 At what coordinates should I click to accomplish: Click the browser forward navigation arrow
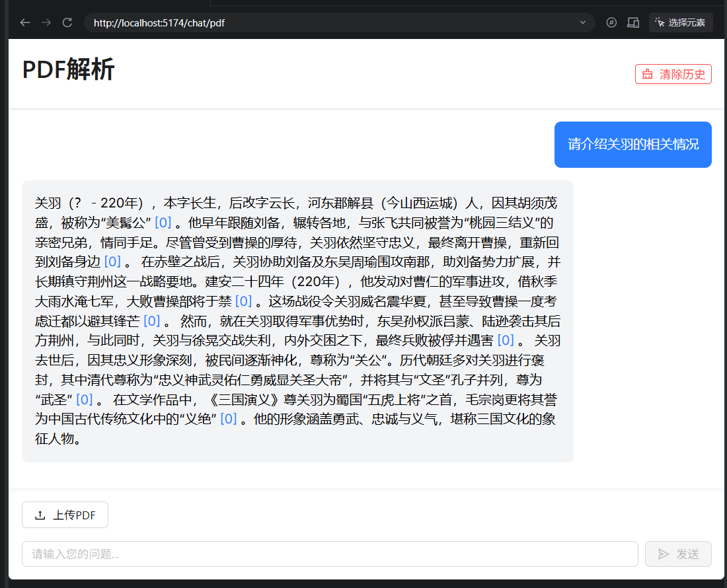pyautogui.click(x=46, y=22)
